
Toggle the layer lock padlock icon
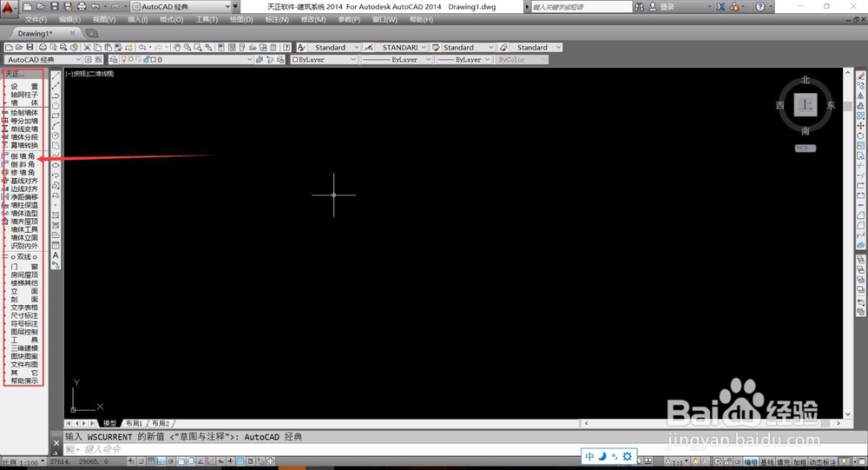coord(147,59)
